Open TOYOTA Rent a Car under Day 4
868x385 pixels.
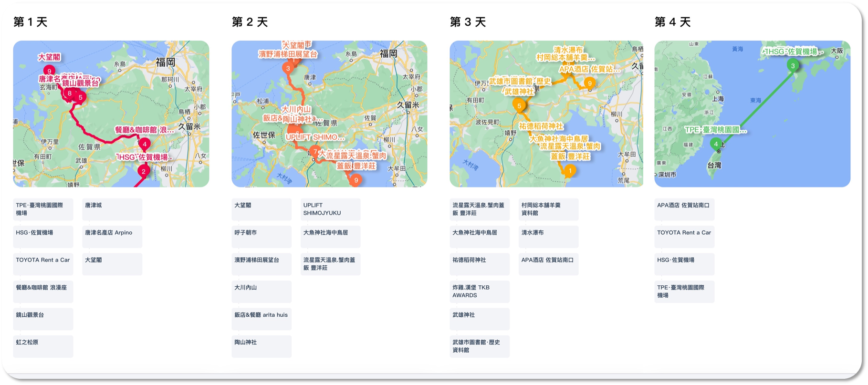(x=685, y=237)
